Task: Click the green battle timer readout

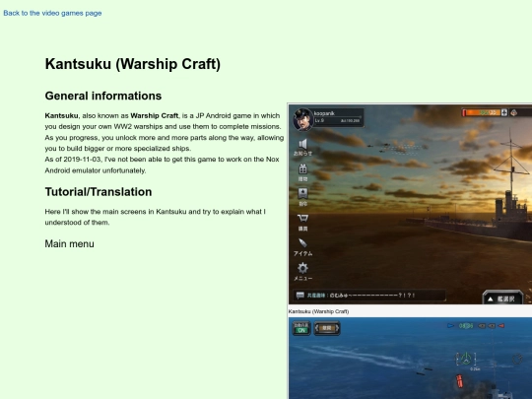Action: point(466,326)
